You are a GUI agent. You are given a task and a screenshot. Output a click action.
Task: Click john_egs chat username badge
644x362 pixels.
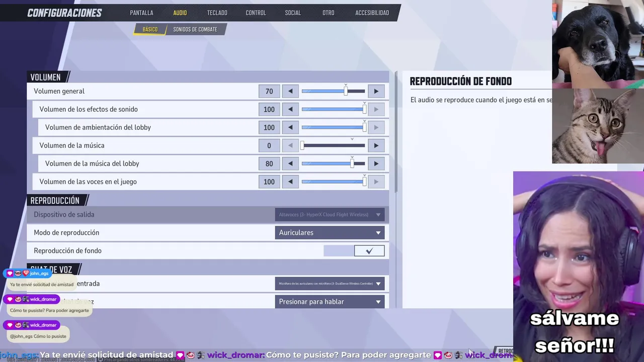pyautogui.click(x=28, y=273)
